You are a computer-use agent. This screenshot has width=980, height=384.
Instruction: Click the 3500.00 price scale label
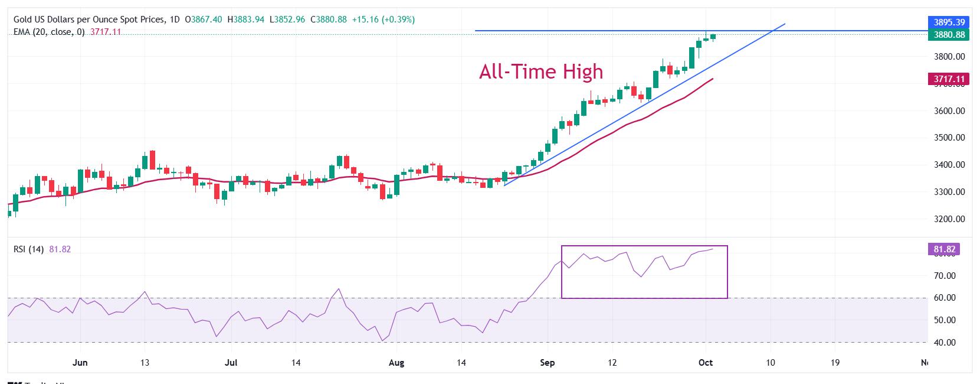point(949,138)
